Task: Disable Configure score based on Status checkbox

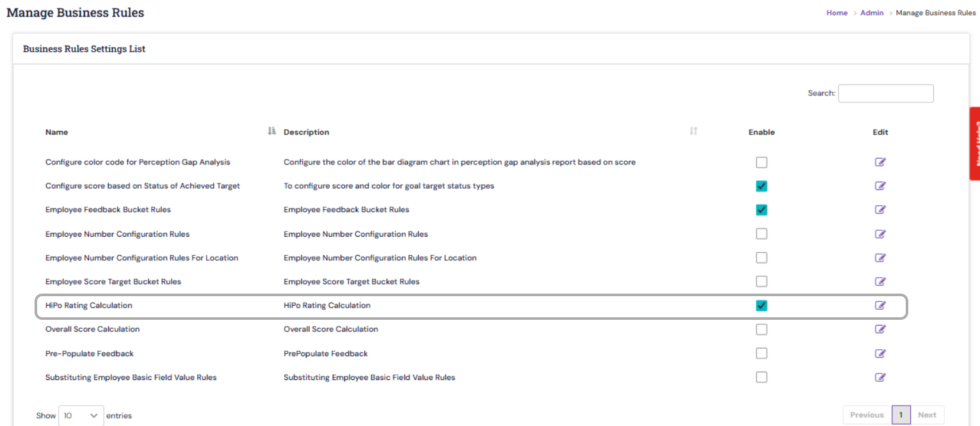Action: coord(761,186)
